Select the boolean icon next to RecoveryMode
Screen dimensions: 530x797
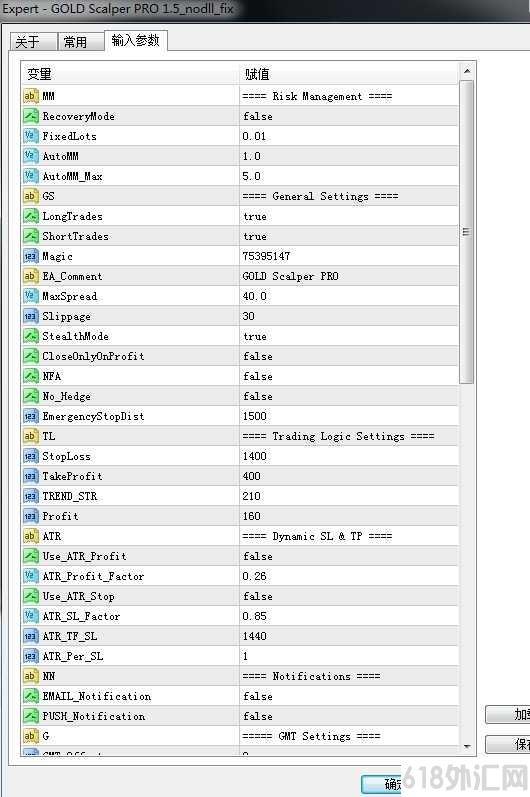pyautogui.click(x=30, y=116)
